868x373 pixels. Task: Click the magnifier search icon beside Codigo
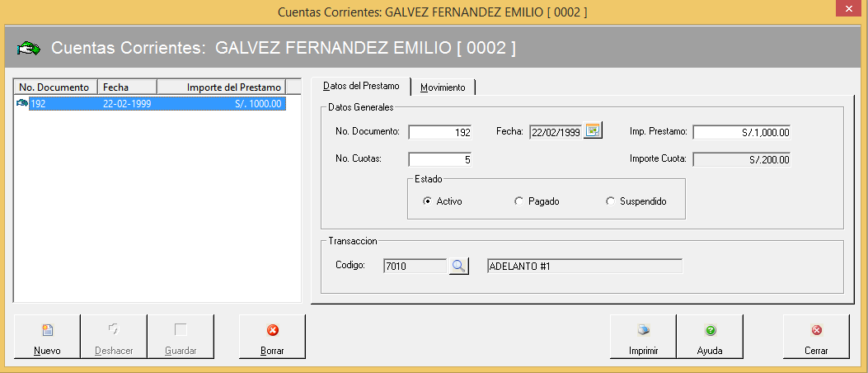[458, 266]
